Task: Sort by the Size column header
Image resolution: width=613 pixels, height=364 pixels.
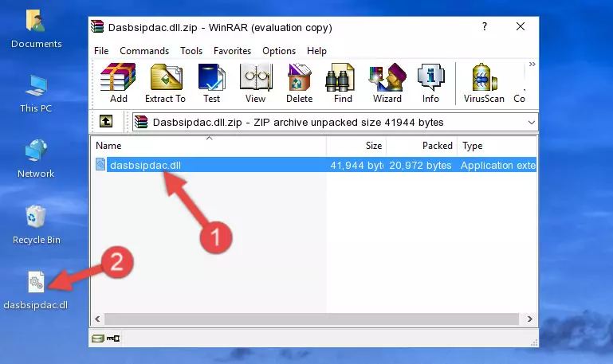Action: 356,146
